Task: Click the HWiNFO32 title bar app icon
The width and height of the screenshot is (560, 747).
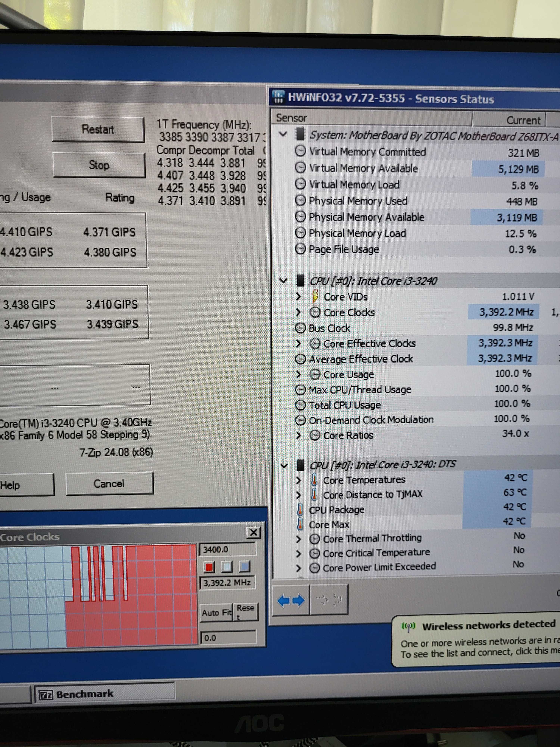Action: pyautogui.click(x=279, y=97)
